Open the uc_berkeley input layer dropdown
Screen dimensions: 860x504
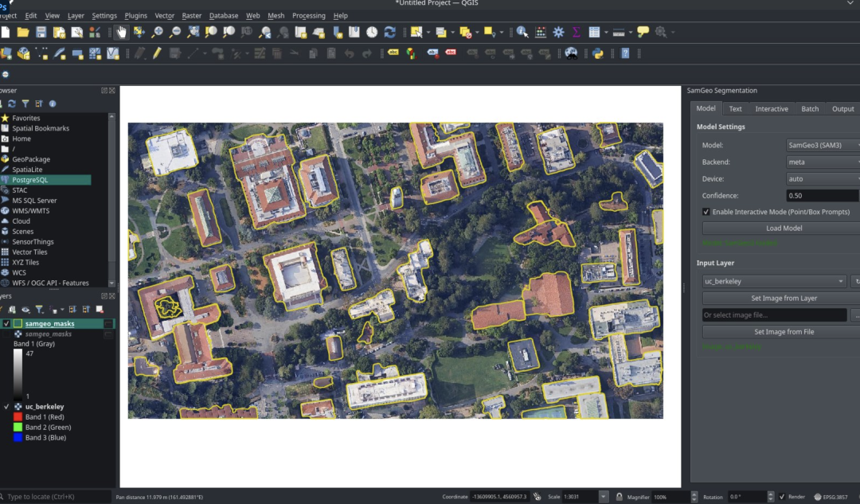click(x=774, y=281)
